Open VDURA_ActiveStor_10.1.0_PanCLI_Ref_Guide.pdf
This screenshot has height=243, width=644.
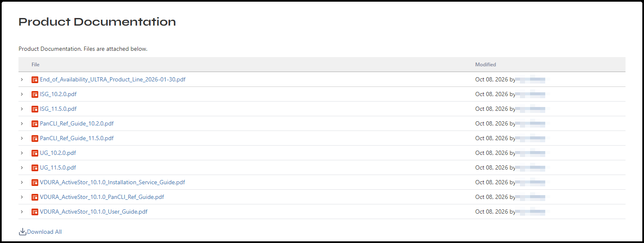(102, 197)
